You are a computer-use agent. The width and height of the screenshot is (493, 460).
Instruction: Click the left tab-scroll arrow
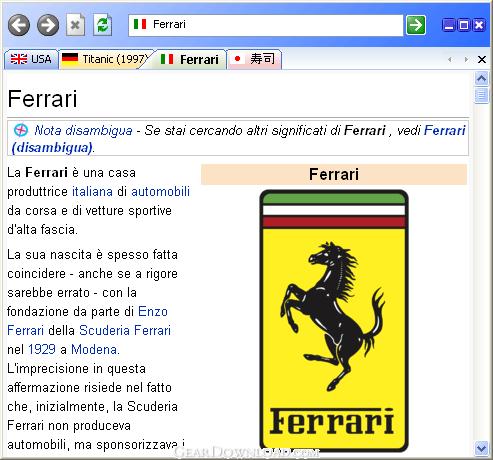[x=450, y=60]
